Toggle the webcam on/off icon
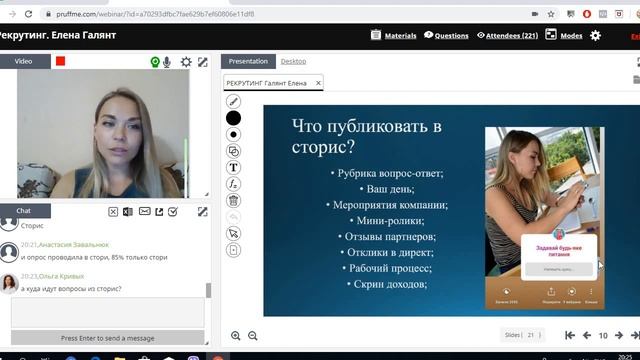The image size is (640, 360). coord(155,62)
